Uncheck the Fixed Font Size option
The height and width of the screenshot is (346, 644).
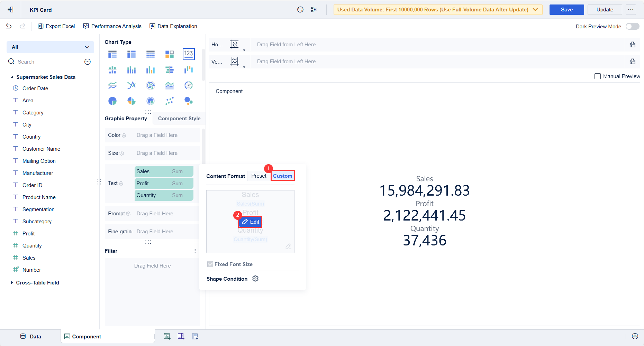click(210, 264)
